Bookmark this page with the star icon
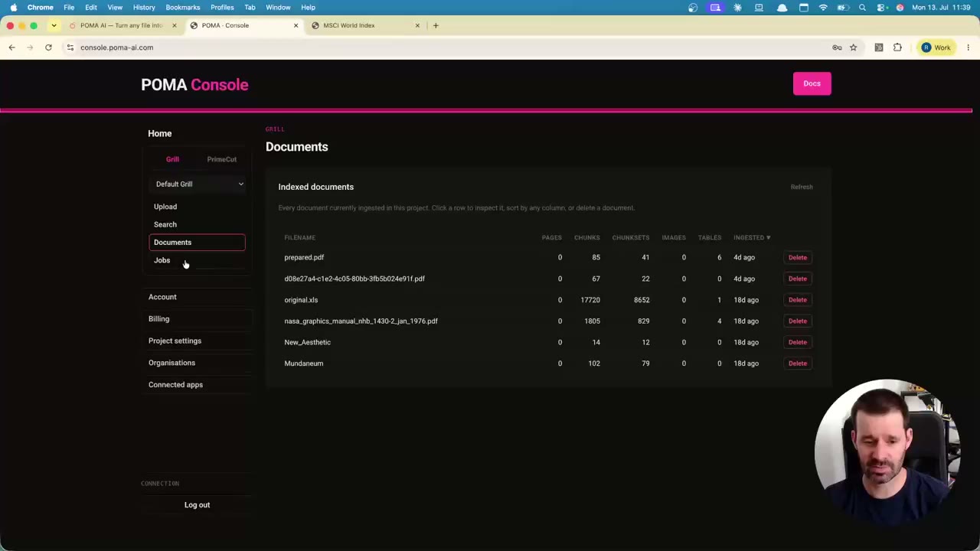 (x=853, y=47)
